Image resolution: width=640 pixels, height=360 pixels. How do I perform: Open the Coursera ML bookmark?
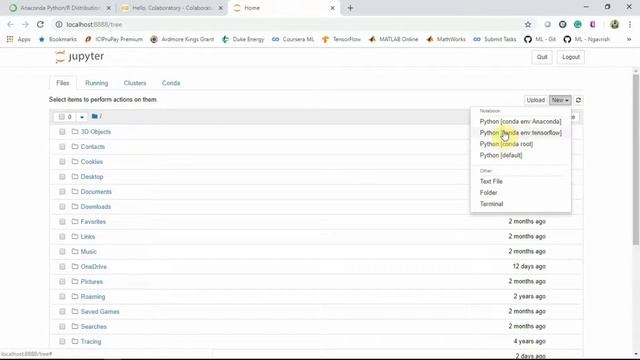[293, 39]
